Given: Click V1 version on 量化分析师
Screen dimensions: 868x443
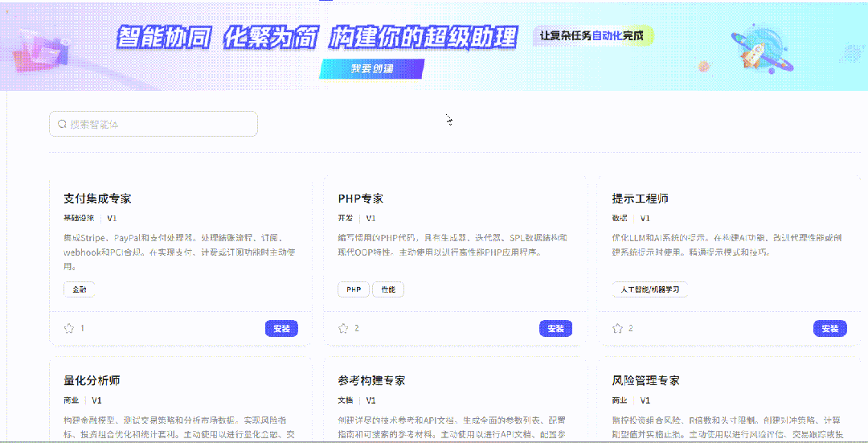Looking at the screenshot, I should click(96, 400).
